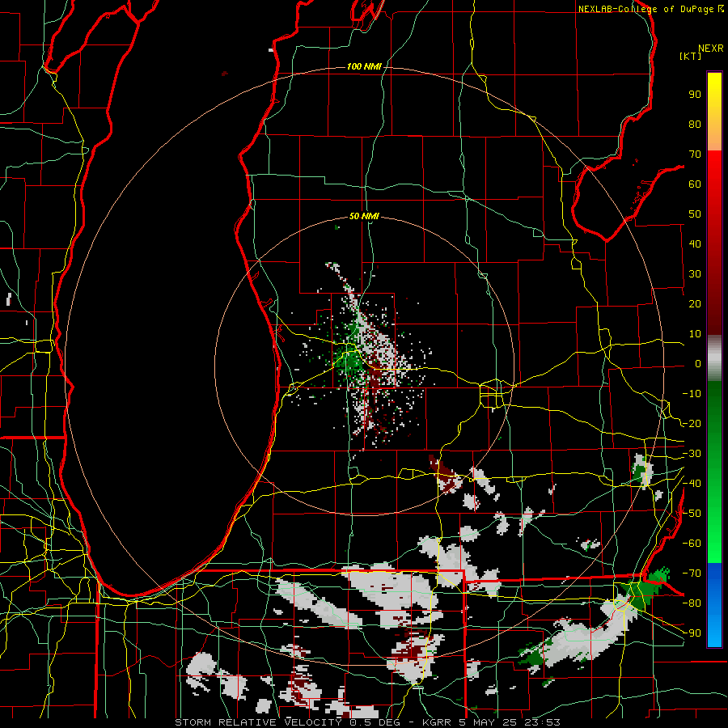Click the -20 value on velocity scale
Viewport: 728px width, 728px height.
(x=692, y=423)
